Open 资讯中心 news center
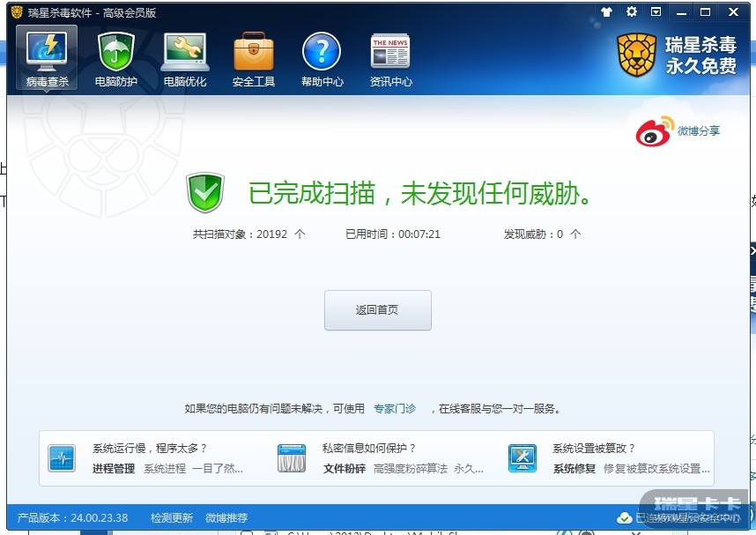756x535 pixels. click(x=390, y=59)
